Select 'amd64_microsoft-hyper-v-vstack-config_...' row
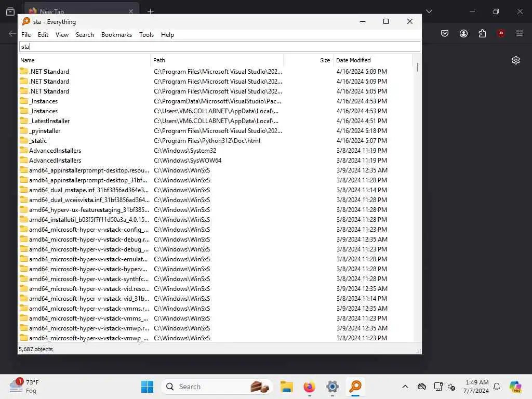The height and width of the screenshot is (399, 532). coord(216,229)
